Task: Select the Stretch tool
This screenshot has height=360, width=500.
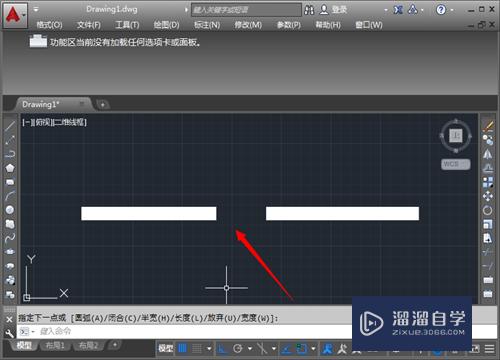Action: [x=488, y=238]
